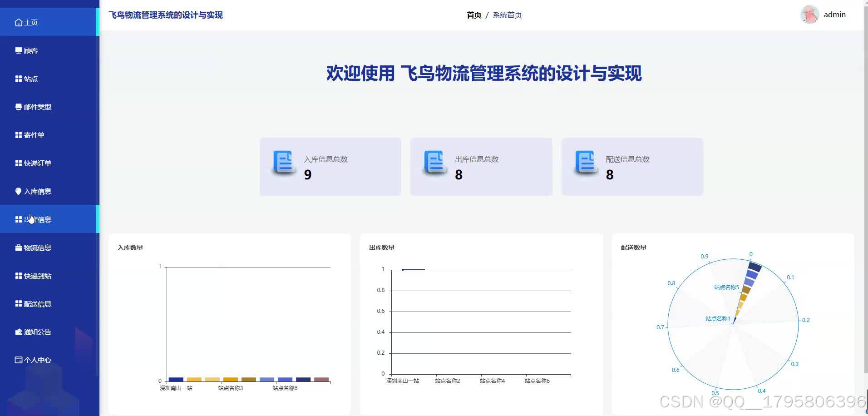
Task: Click the 通知公告 announcements icon
Action: [17, 332]
